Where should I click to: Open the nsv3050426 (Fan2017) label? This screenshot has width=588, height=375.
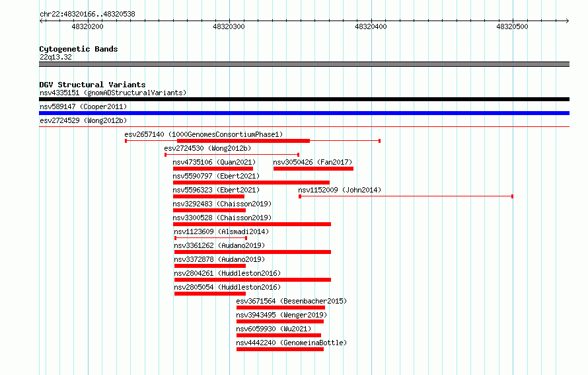(312, 162)
